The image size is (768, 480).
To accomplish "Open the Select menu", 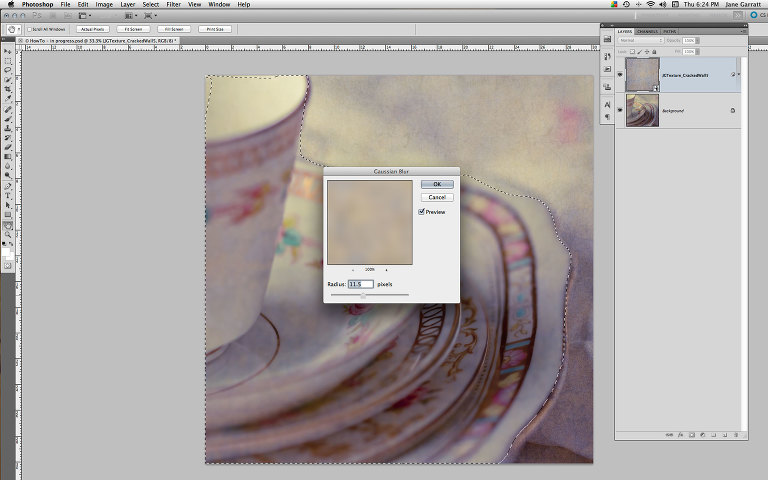I will pyautogui.click(x=151, y=4).
